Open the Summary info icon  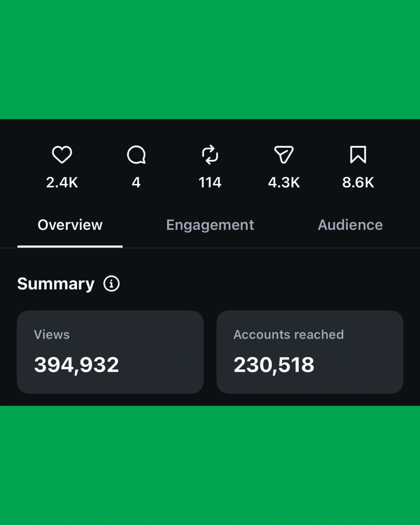(112, 283)
